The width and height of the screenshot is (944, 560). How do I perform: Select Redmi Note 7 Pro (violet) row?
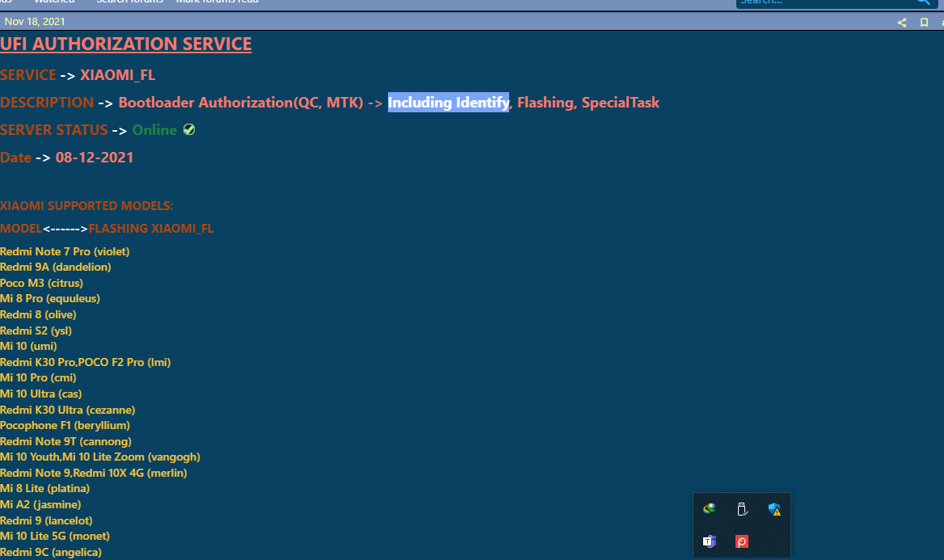coord(65,251)
